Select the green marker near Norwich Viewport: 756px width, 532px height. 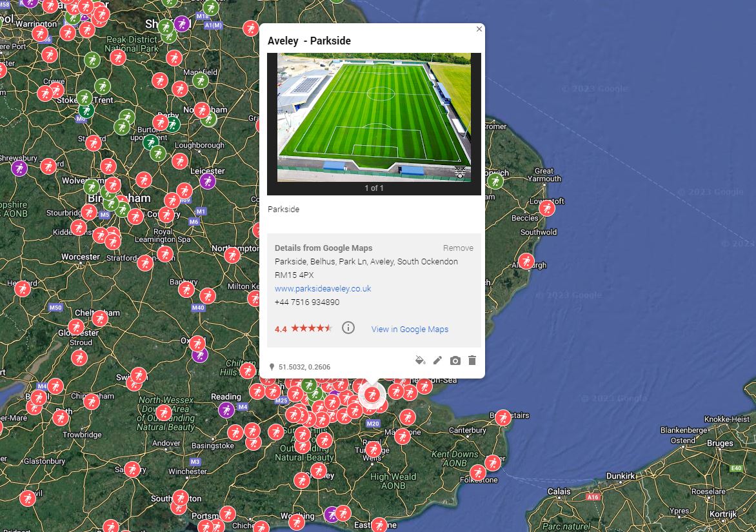pyautogui.click(x=495, y=181)
